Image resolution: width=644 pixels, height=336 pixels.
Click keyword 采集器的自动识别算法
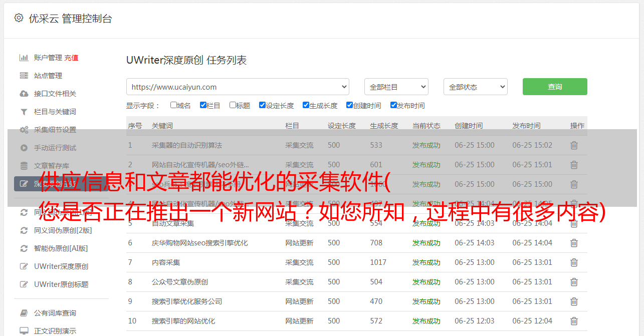pyautogui.click(x=187, y=145)
